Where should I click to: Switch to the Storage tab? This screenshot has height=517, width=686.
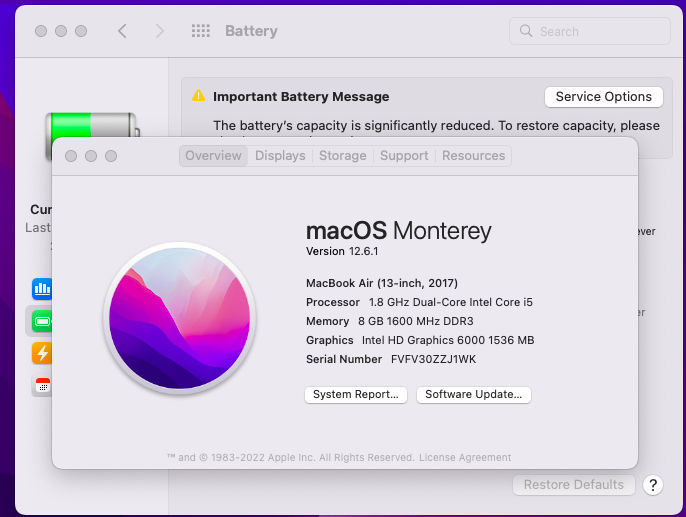tap(343, 156)
